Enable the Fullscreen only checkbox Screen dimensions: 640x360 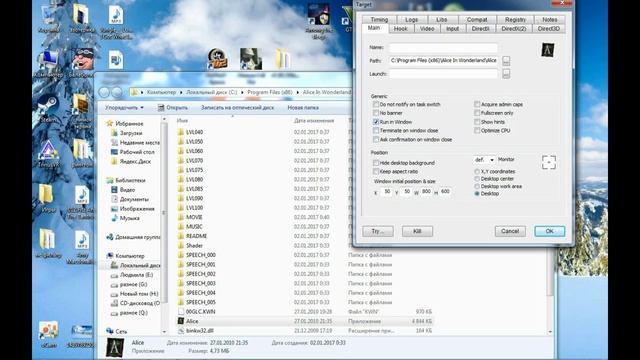(x=477, y=113)
